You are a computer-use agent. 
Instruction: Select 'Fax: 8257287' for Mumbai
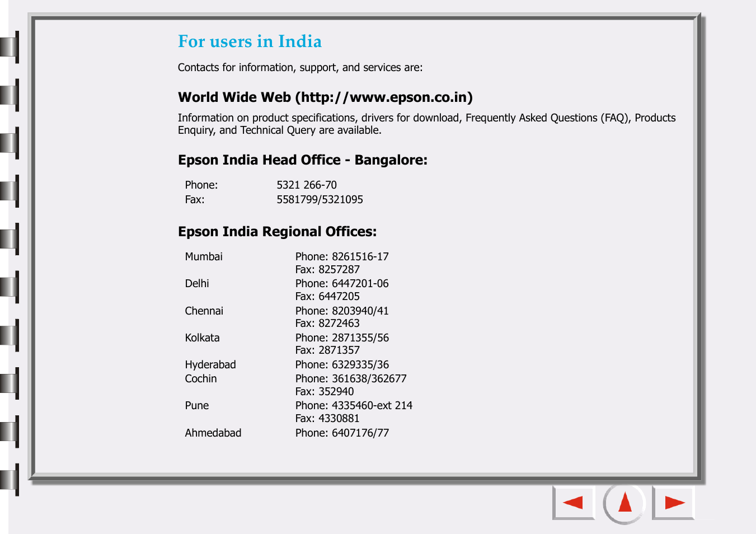click(327, 269)
